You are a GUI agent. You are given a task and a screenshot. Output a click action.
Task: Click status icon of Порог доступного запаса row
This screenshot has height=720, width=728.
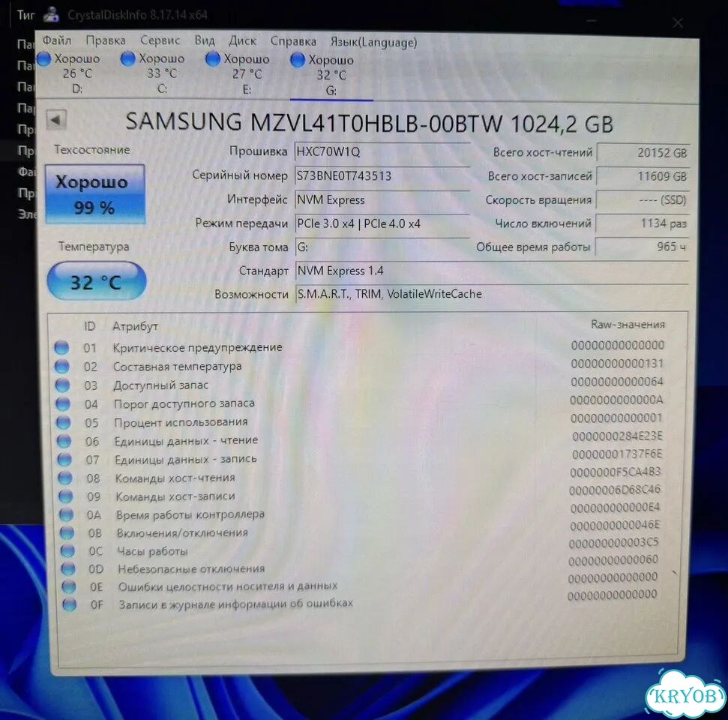[x=63, y=403]
